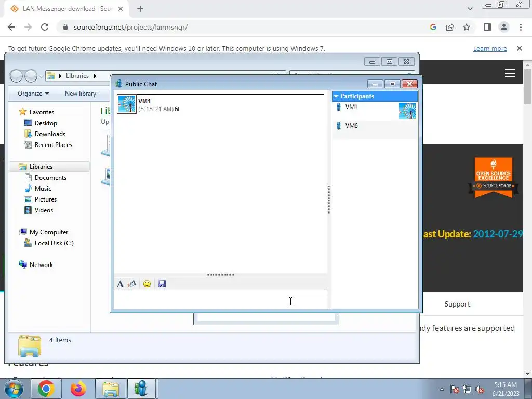This screenshot has height=399, width=532.
Task: Click Explorer forward navigation button
Action: 31,76
